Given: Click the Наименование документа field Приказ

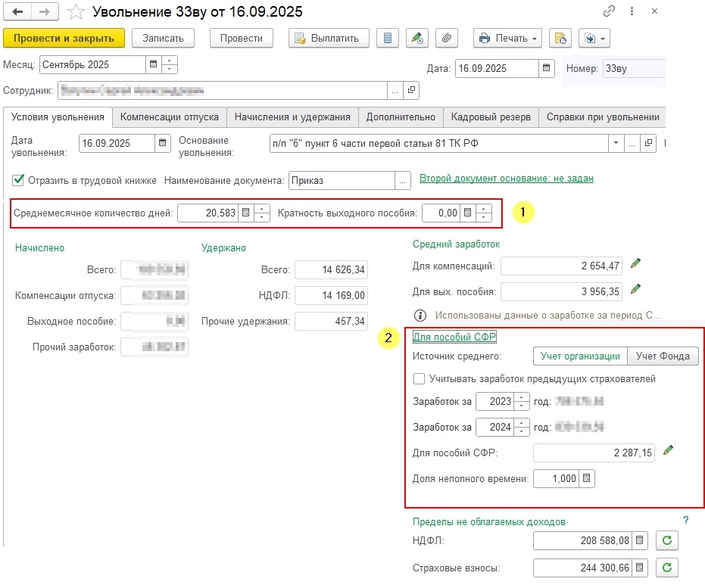Looking at the screenshot, I should click(342, 181).
